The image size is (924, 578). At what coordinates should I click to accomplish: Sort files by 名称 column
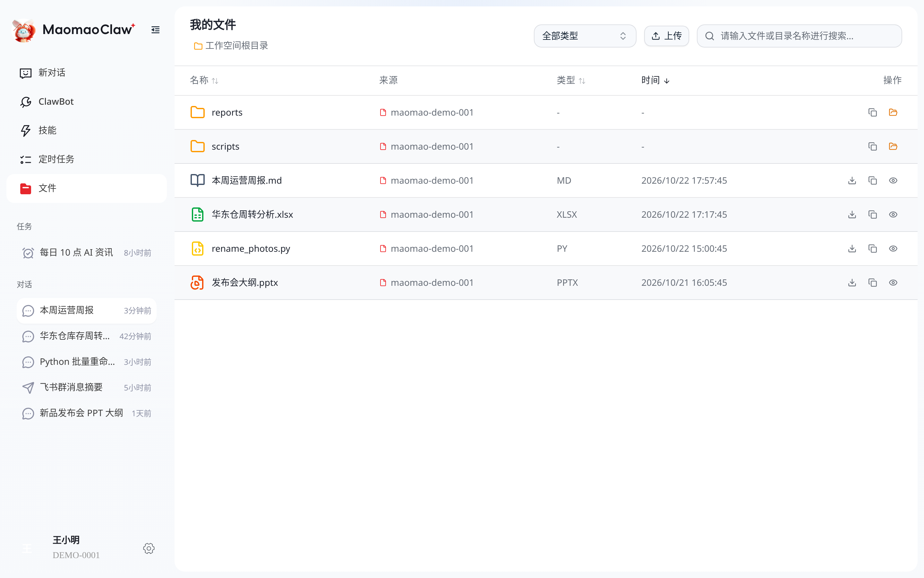[x=204, y=80]
